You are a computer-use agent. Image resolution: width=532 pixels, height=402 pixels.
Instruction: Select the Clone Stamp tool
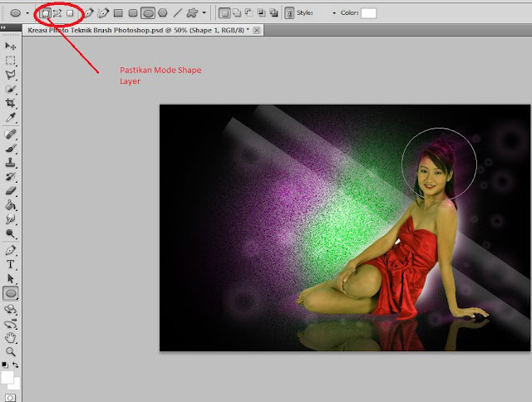click(x=11, y=163)
